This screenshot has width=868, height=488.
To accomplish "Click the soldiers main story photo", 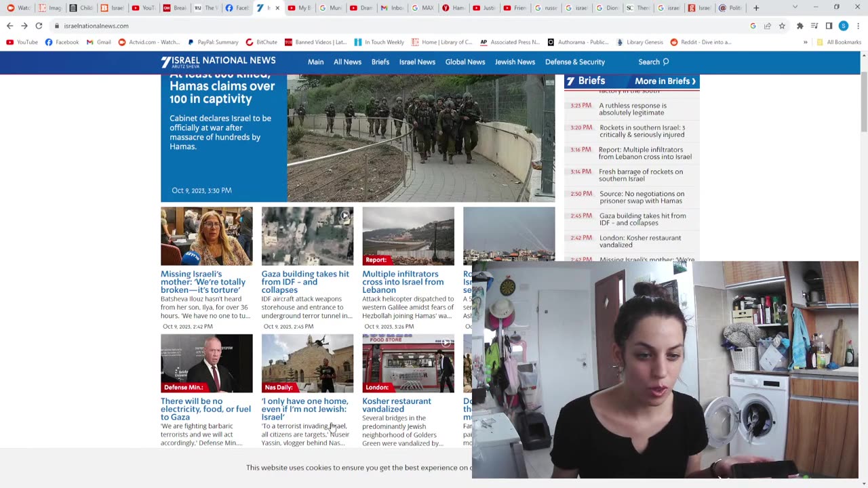I will [x=421, y=138].
